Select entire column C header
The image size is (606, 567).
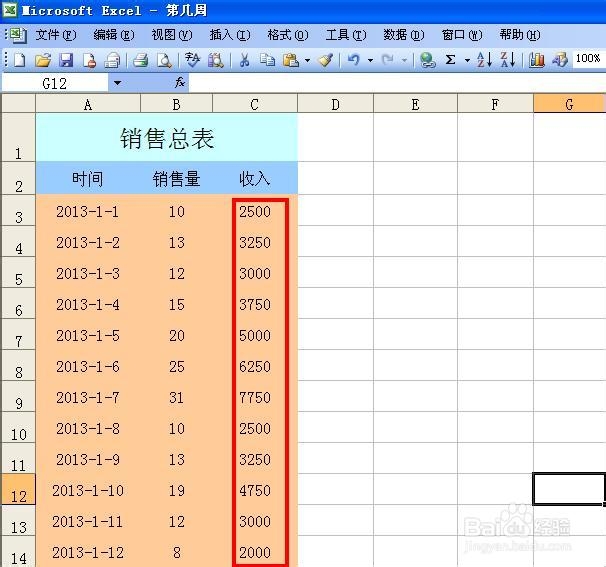[x=255, y=104]
